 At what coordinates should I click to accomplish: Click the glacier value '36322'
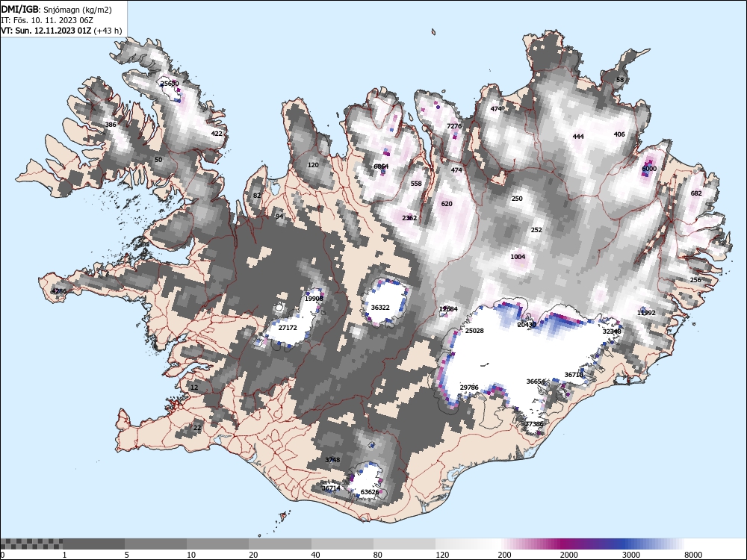click(x=380, y=308)
